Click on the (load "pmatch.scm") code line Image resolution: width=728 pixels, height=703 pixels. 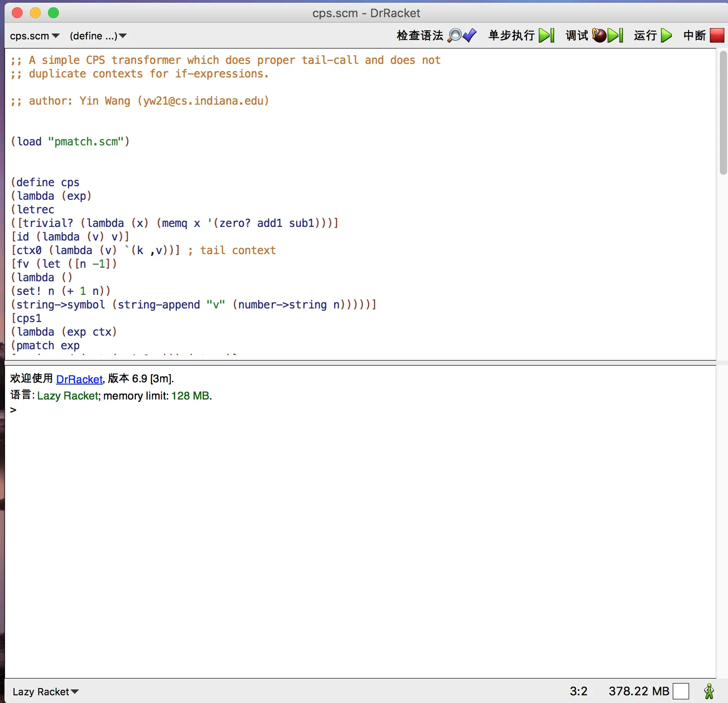tap(70, 142)
